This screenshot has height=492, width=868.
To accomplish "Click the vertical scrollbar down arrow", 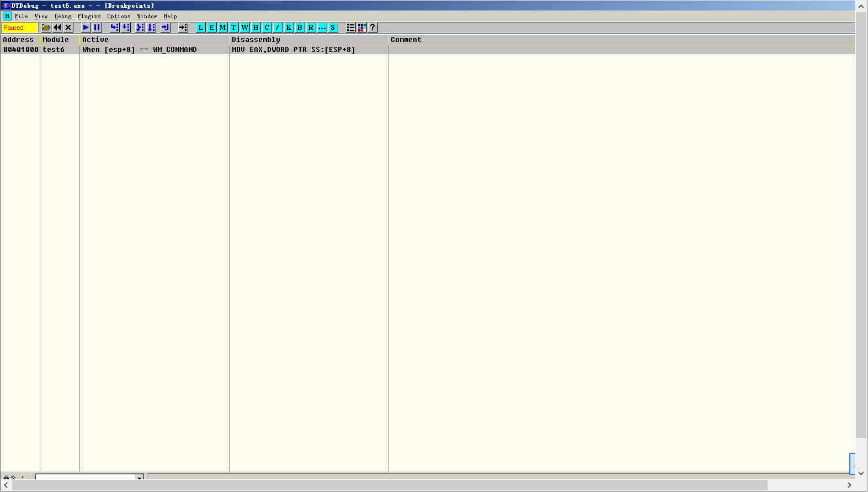I will coord(861,473).
